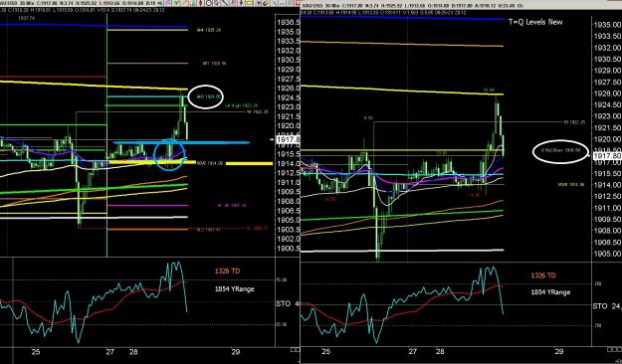Click date 28 on right chart time axis

click(x=440, y=352)
